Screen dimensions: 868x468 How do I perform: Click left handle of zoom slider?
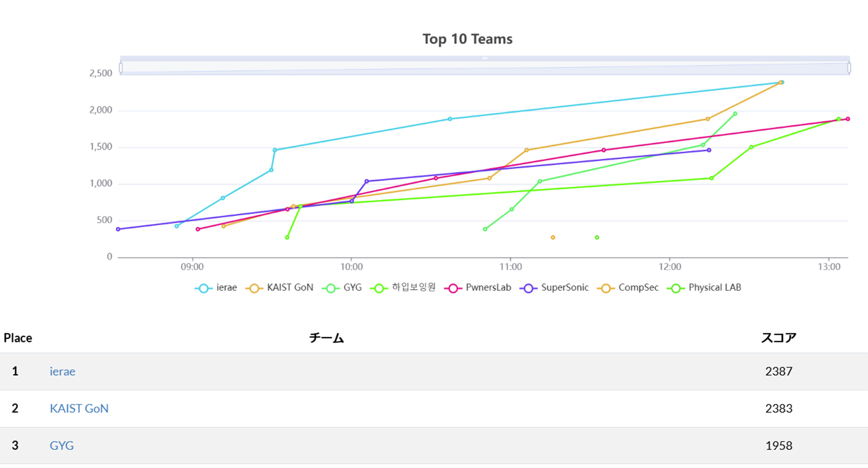click(x=120, y=68)
